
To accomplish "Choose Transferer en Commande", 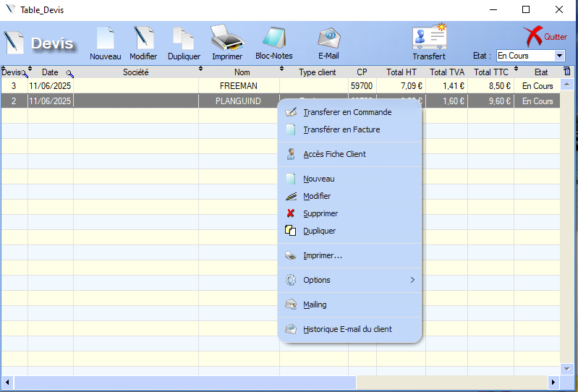I will (x=347, y=112).
